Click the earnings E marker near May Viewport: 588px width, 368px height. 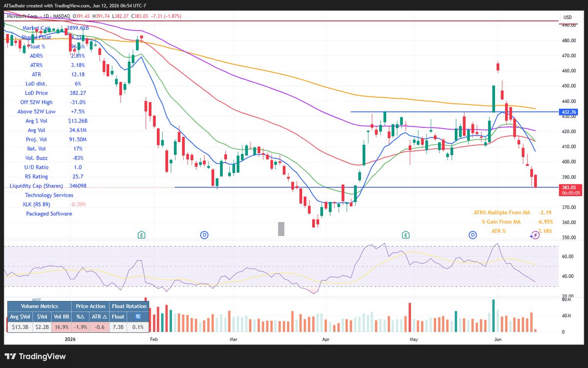pyautogui.click(x=406, y=235)
